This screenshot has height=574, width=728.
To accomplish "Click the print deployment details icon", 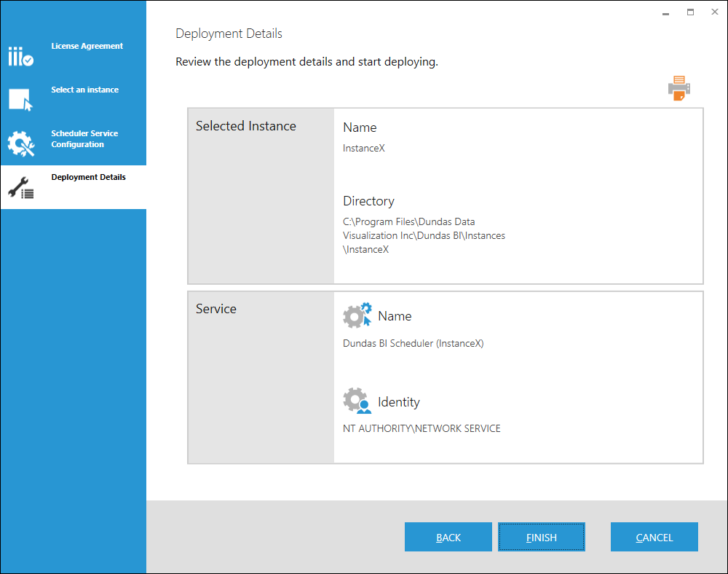I will (x=678, y=88).
